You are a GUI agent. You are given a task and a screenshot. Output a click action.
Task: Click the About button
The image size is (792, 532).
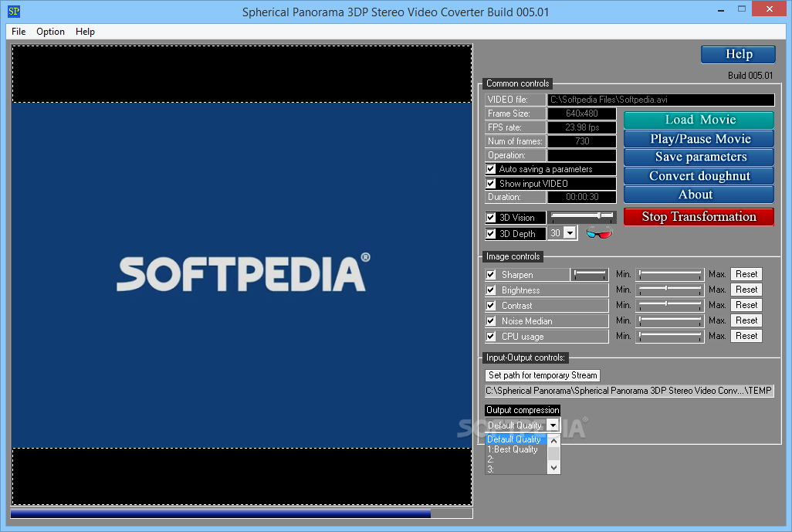699,195
